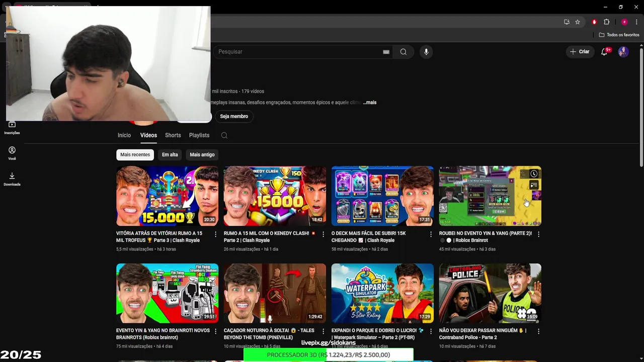Open title link RUMO A 15 MIL COM O KENEDY CLASH

[270, 237]
